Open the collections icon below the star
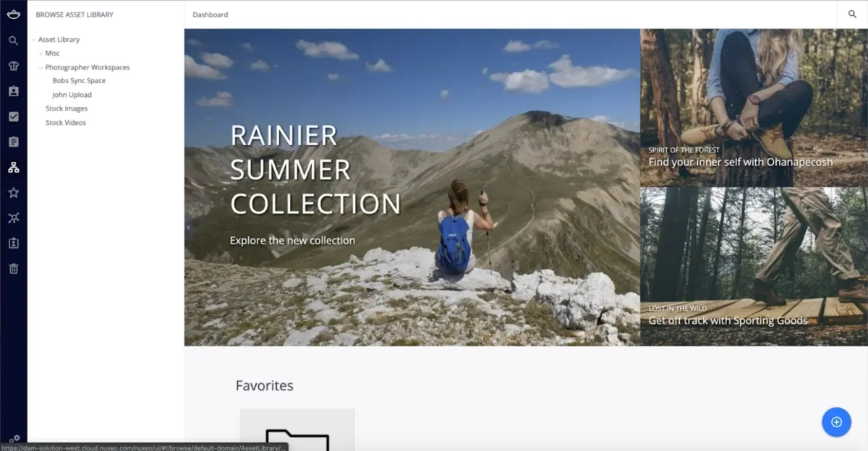868x451 pixels. (x=13, y=218)
